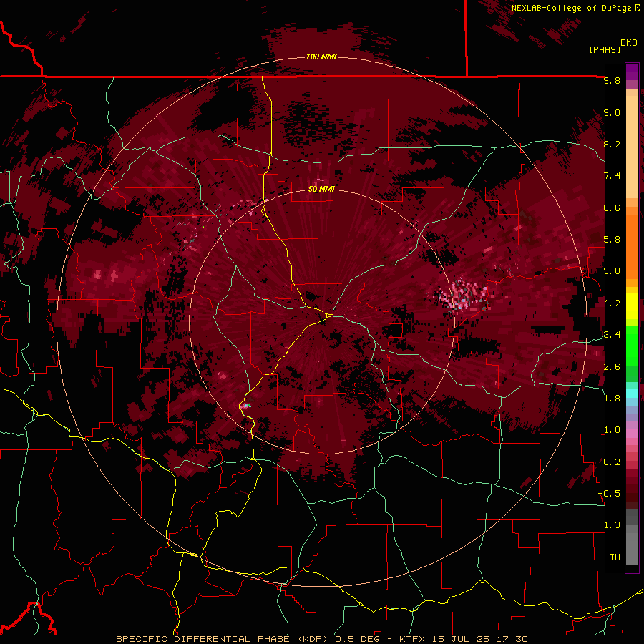
Task: Click the 0.2 colorbar value
Action: click(612, 462)
